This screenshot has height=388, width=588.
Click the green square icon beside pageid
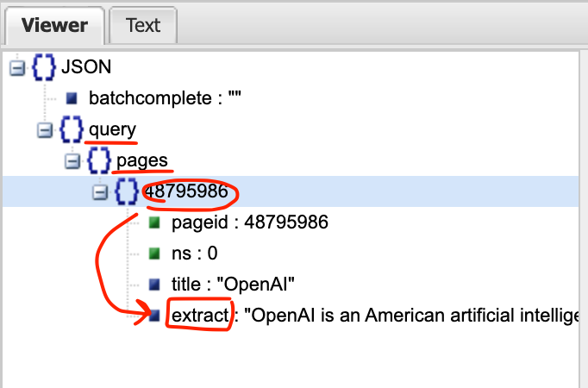tap(154, 222)
